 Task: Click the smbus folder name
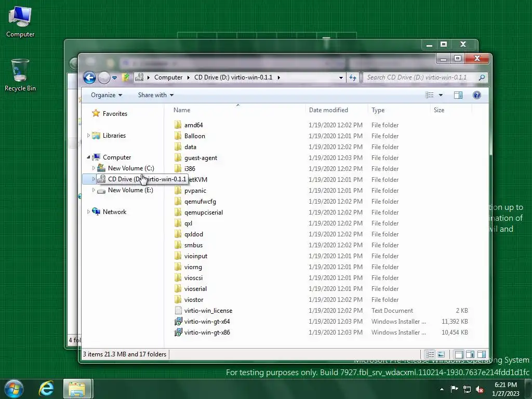193,245
